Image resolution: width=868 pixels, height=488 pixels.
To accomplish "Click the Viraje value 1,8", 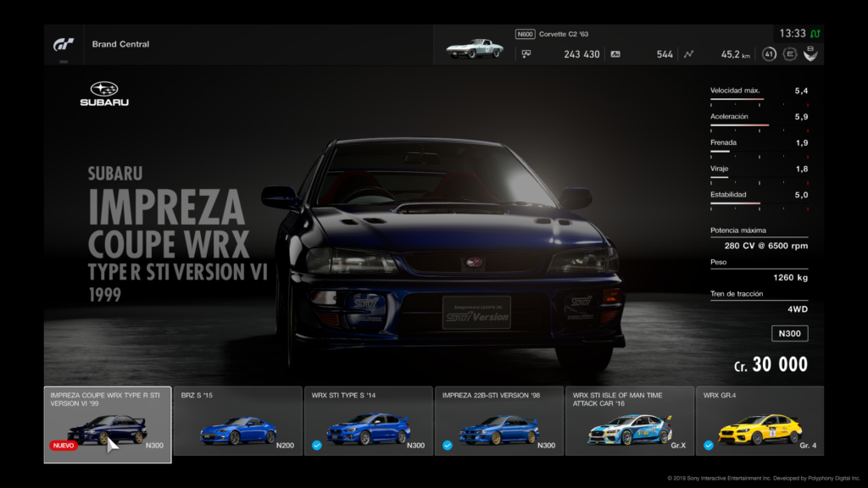I will (x=801, y=169).
